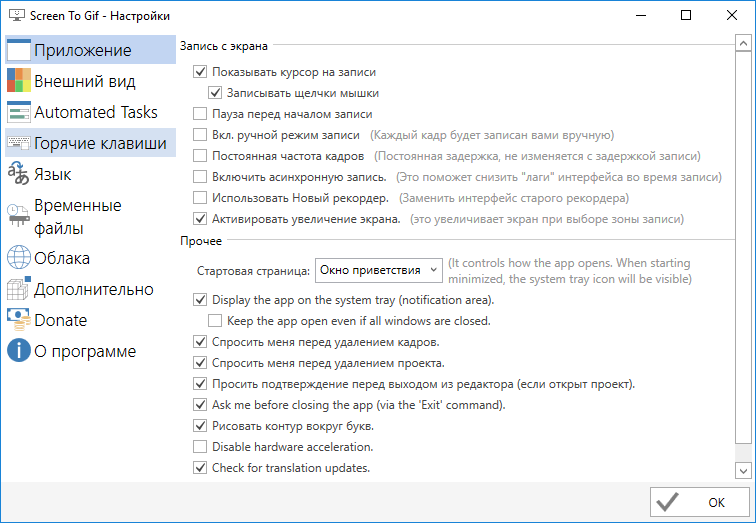Toggle Спросить меня перед удалением проекта
The height and width of the screenshot is (523, 756).
point(200,362)
